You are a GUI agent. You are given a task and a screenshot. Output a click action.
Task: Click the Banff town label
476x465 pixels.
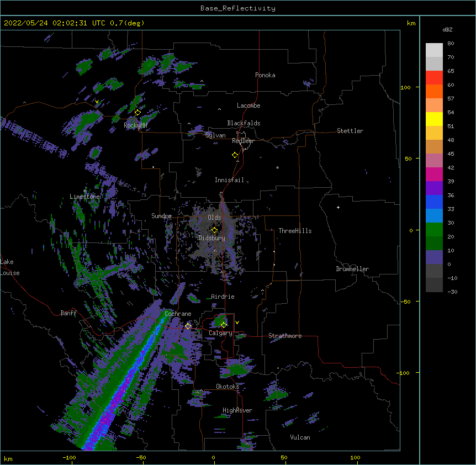(x=68, y=313)
